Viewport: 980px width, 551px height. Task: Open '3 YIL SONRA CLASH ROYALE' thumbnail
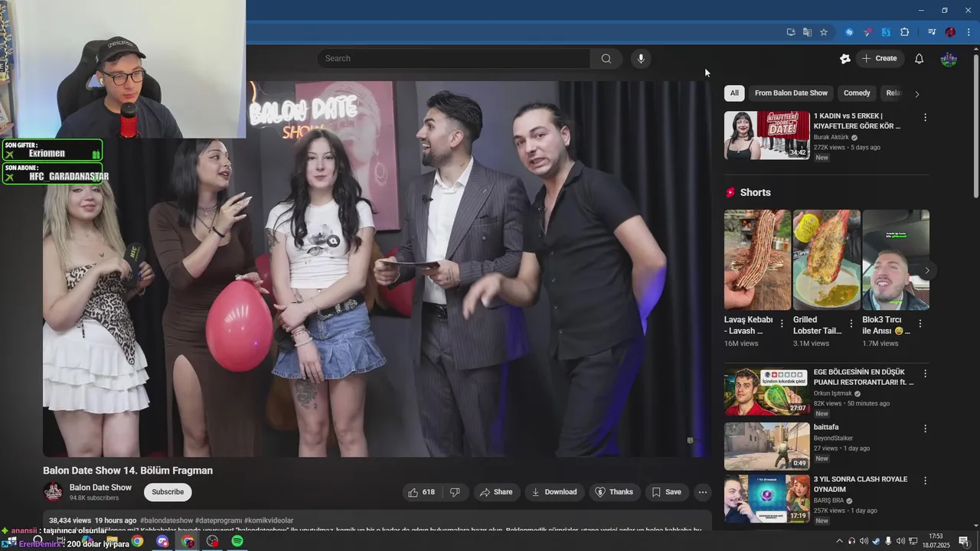click(x=766, y=499)
